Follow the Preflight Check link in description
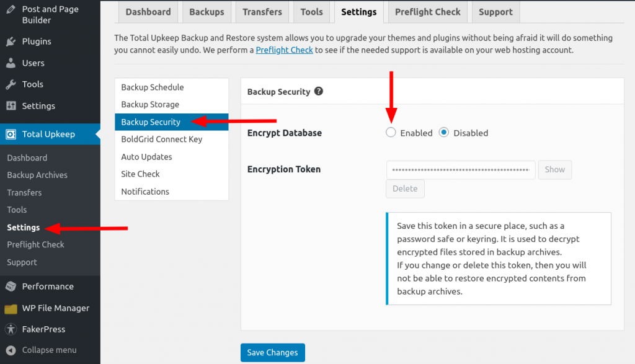This screenshot has width=635, height=364. pos(284,50)
